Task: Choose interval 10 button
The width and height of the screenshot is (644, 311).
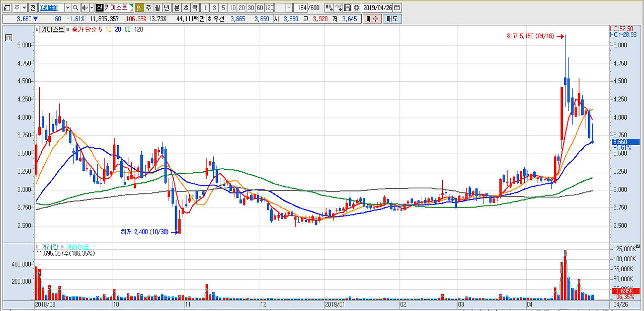Action: pyautogui.click(x=233, y=8)
